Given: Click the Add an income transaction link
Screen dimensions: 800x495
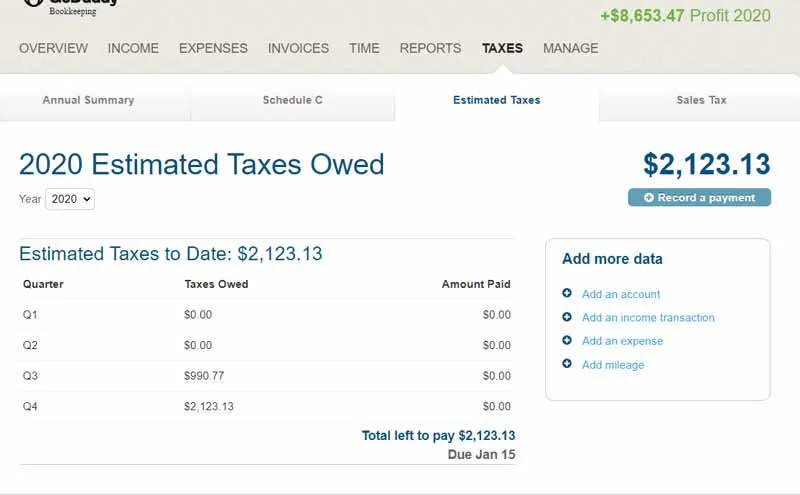Looking at the screenshot, I should coord(648,317).
